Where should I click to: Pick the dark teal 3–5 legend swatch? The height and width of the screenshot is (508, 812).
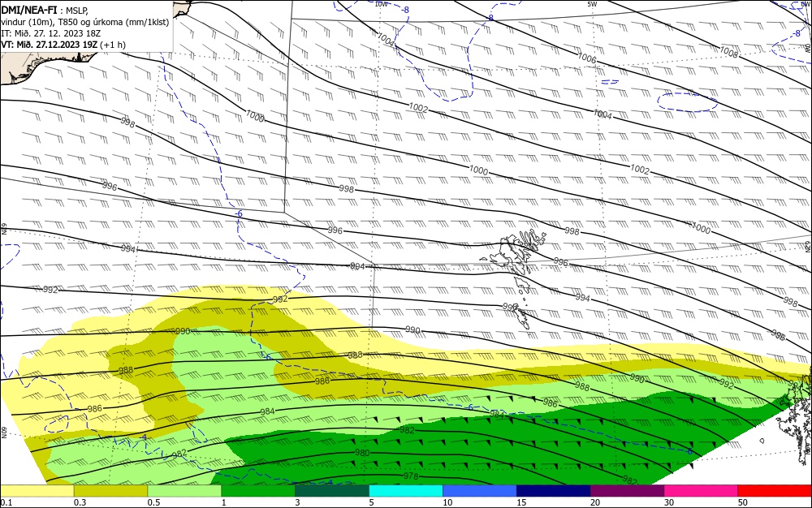coord(332,491)
